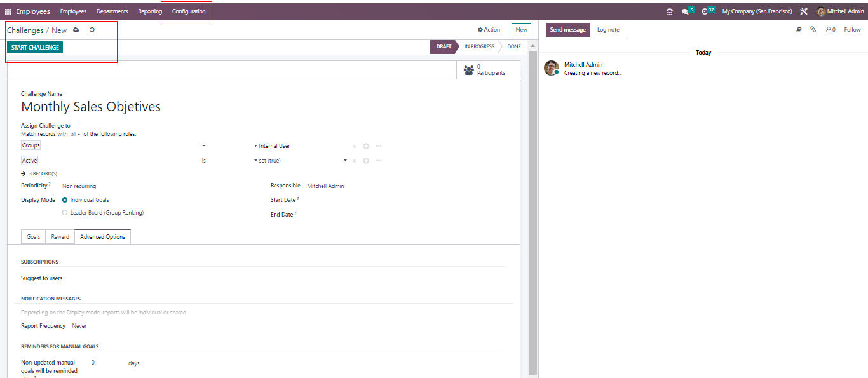Open the Configuration menu
The image size is (868, 378).
189,11
